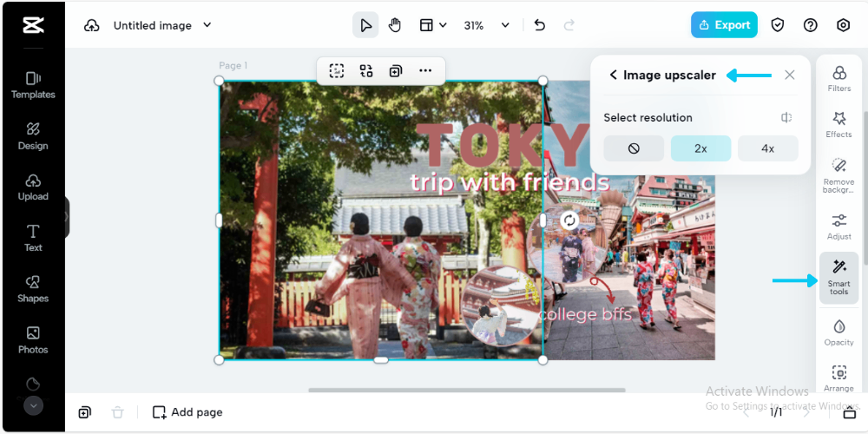The image size is (868, 434).
Task: Select the no upscaling option
Action: coord(634,148)
